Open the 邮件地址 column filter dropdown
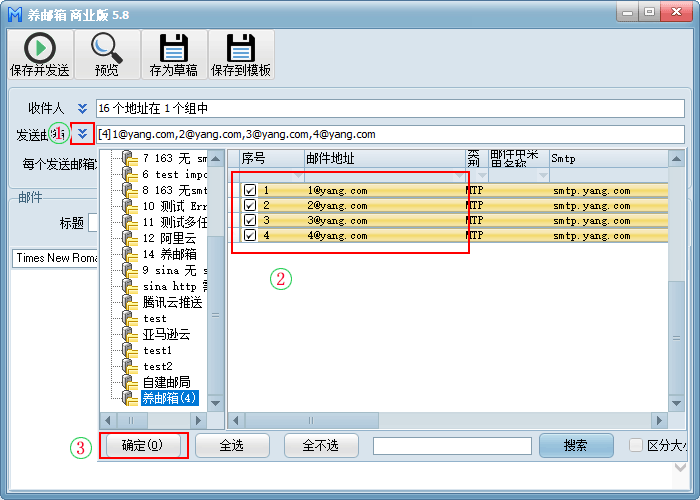The width and height of the screenshot is (700, 500). tap(459, 176)
